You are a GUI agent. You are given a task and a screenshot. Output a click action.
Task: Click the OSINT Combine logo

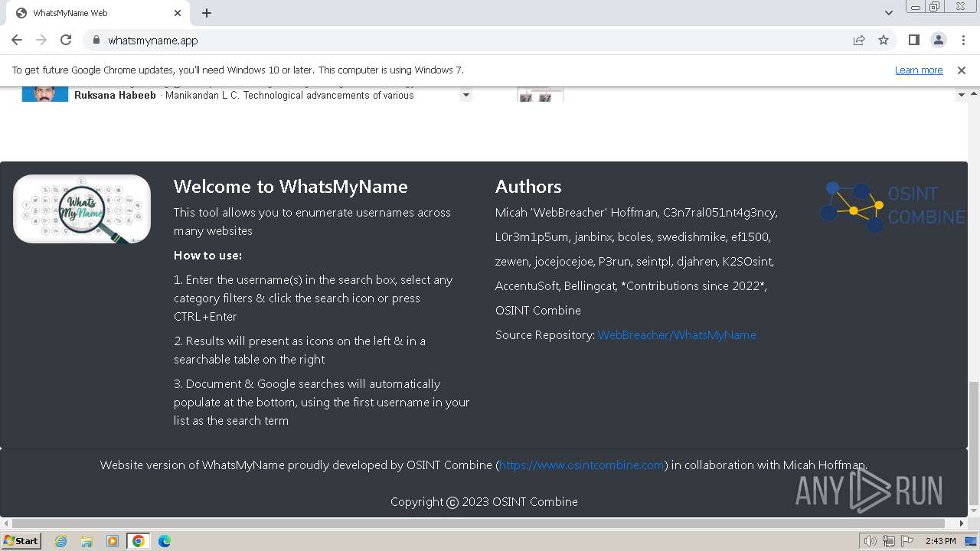point(893,207)
